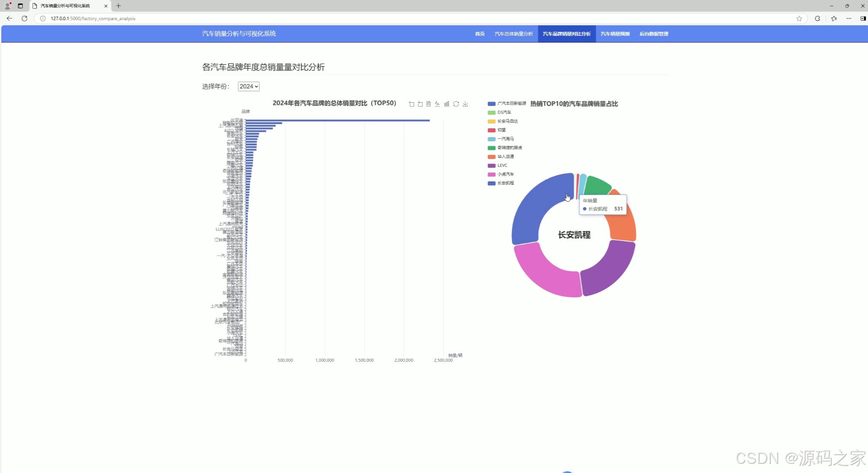Open browser settings and more menu
This screenshot has width=868, height=473.
click(849, 18)
